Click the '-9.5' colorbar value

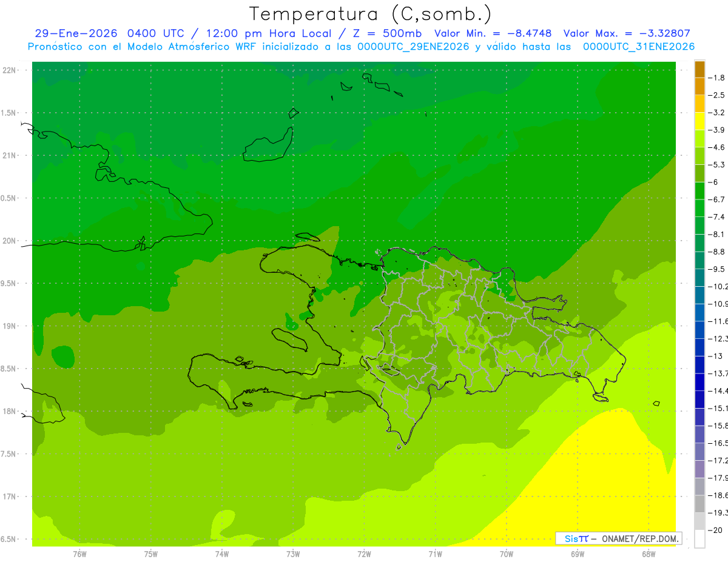716,269
